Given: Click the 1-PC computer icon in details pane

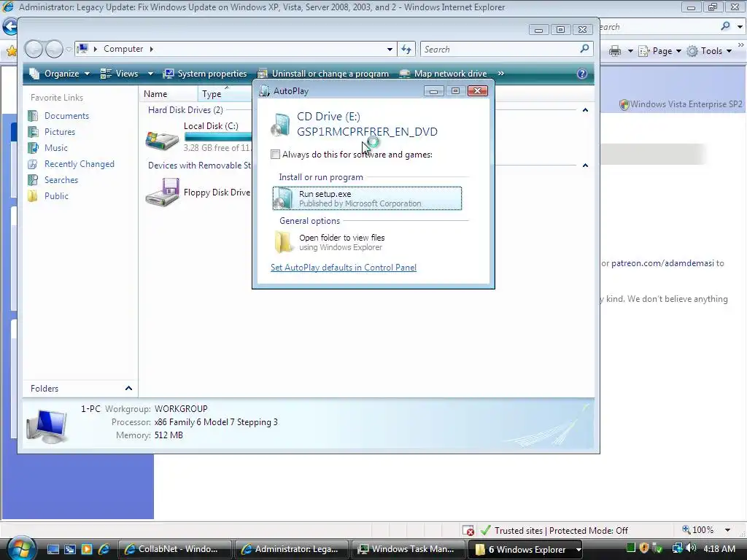Looking at the screenshot, I should [x=47, y=425].
